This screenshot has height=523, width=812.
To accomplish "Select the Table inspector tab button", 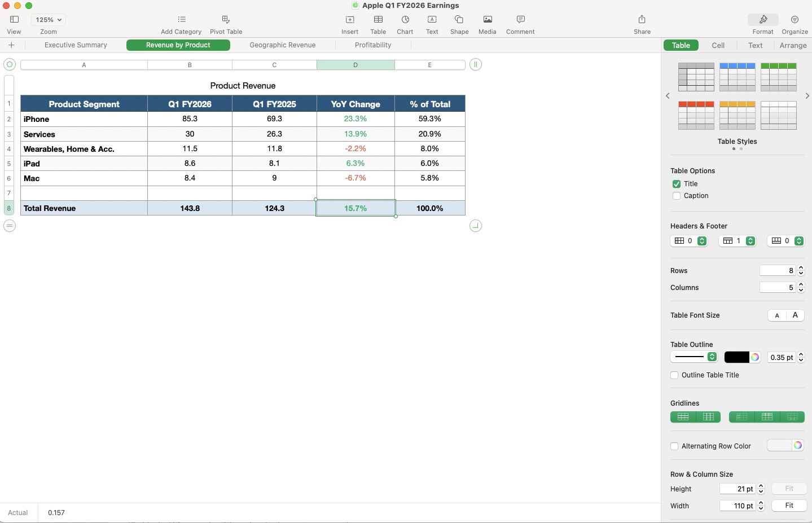I will 681,45.
